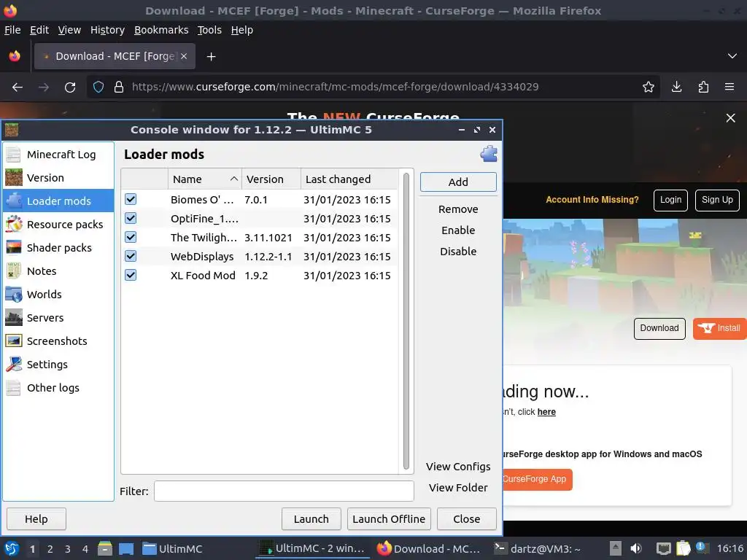Close the console window via Close button
The image size is (747, 560).
tap(466, 519)
